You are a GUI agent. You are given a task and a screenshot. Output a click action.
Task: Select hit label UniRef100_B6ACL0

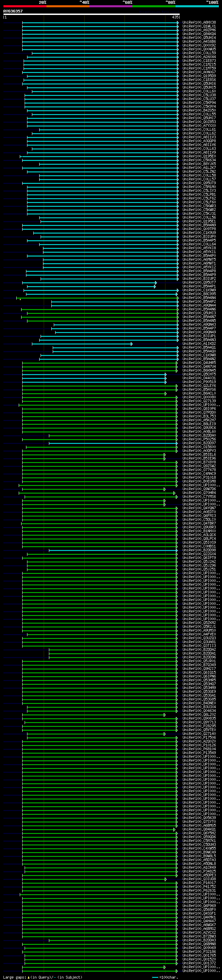(199, 394)
